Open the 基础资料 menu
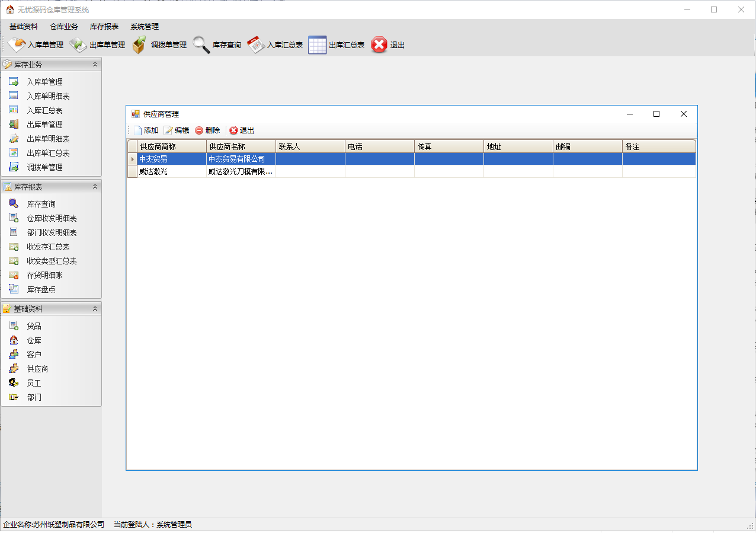Viewport: 756px width, 533px height. pos(24,27)
